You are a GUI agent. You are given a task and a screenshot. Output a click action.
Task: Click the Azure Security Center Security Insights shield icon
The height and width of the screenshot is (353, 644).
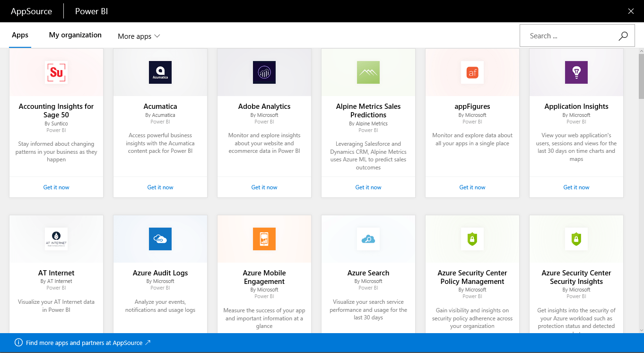pos(576,239)
